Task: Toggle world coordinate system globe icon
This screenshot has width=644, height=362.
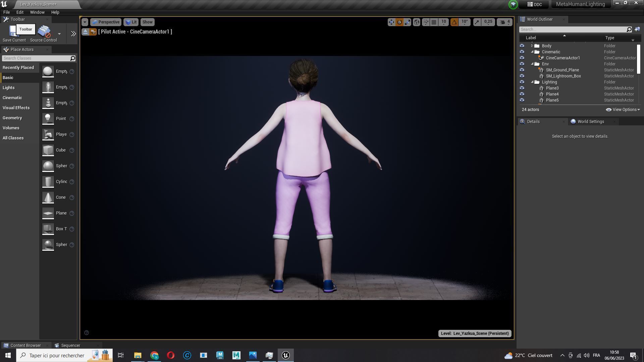Action: (417, 22)
